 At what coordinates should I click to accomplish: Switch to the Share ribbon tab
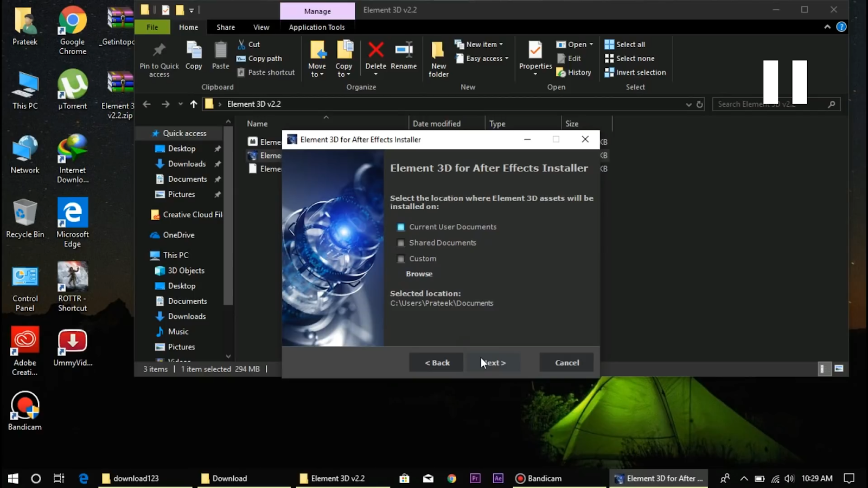click(x=226, y=27)
